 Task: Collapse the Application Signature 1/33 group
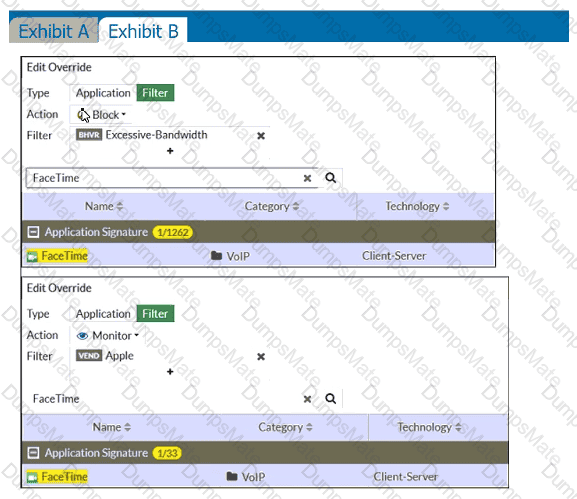click(x=33, y=453)
